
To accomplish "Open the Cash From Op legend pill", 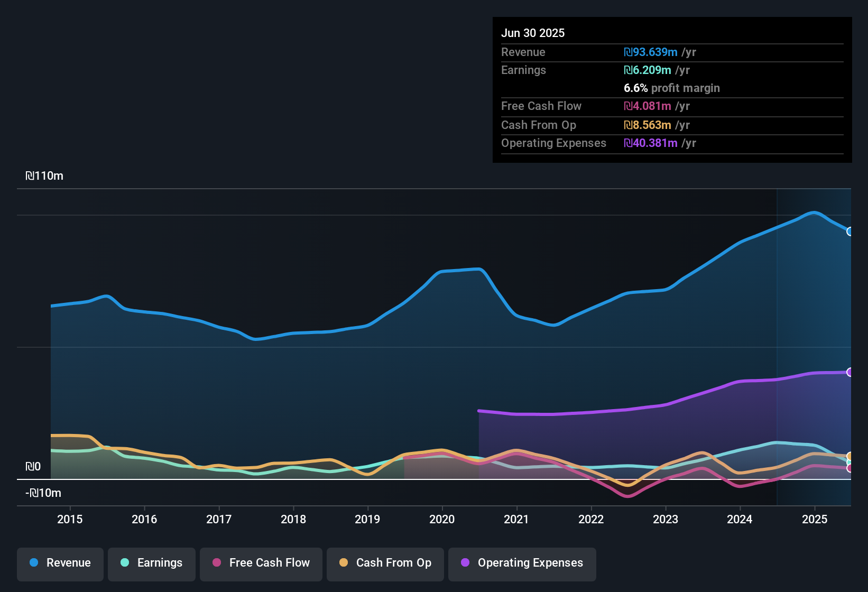I will pos(385,563).
